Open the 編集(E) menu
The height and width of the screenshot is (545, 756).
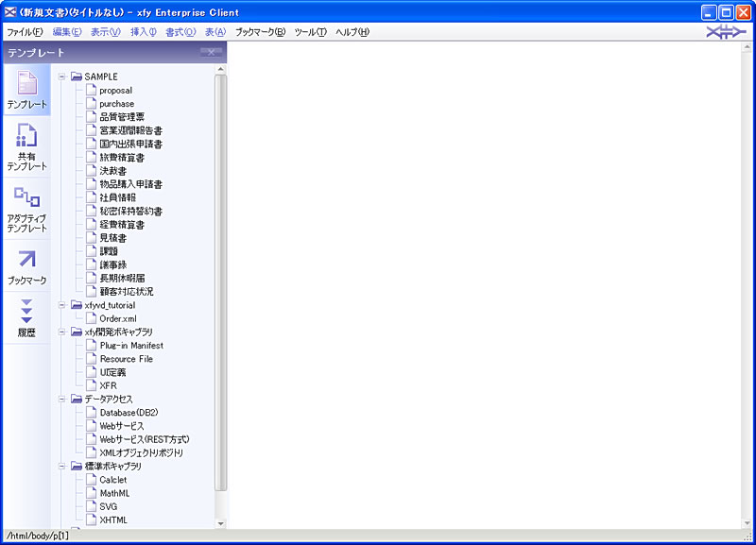67,32
